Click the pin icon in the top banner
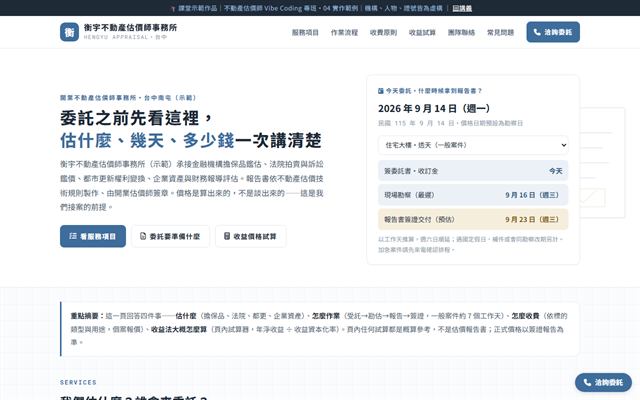Viewport: 640px width, 400px height. [x=173, y=9]
